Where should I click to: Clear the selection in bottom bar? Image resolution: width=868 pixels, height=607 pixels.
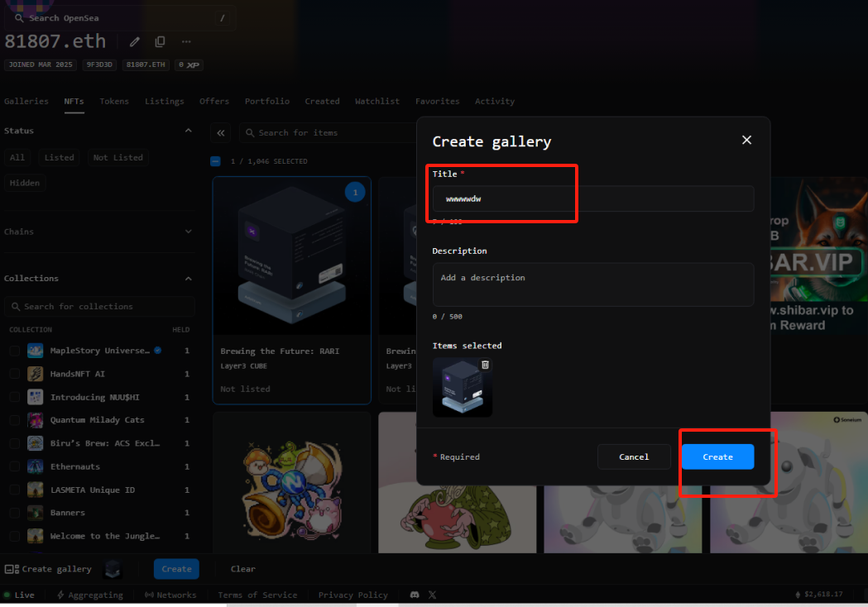pyautogui.click(x=243, y=569)
